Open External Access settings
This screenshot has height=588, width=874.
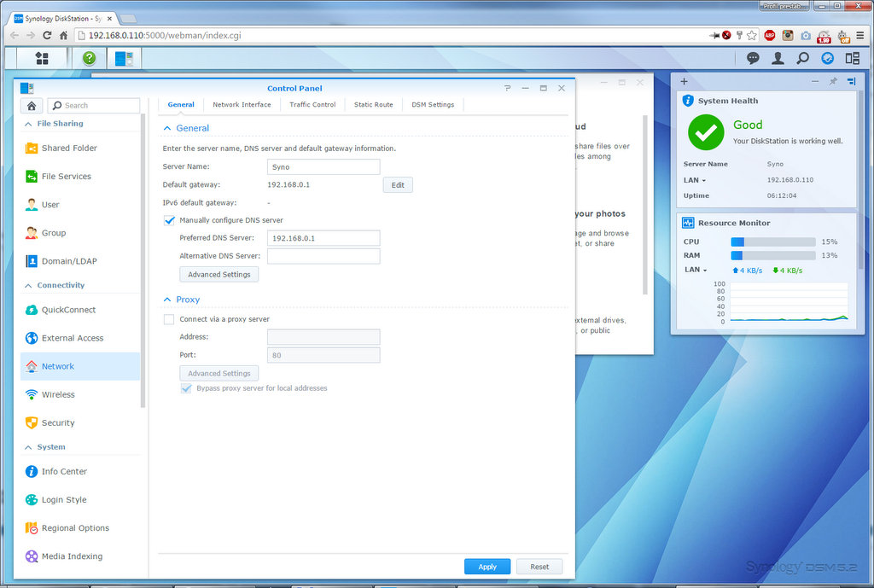pos(80,338)
